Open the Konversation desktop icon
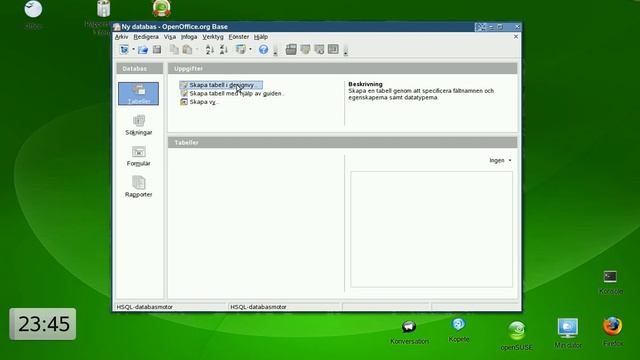 pyautogui.click(x=409, y=333)
